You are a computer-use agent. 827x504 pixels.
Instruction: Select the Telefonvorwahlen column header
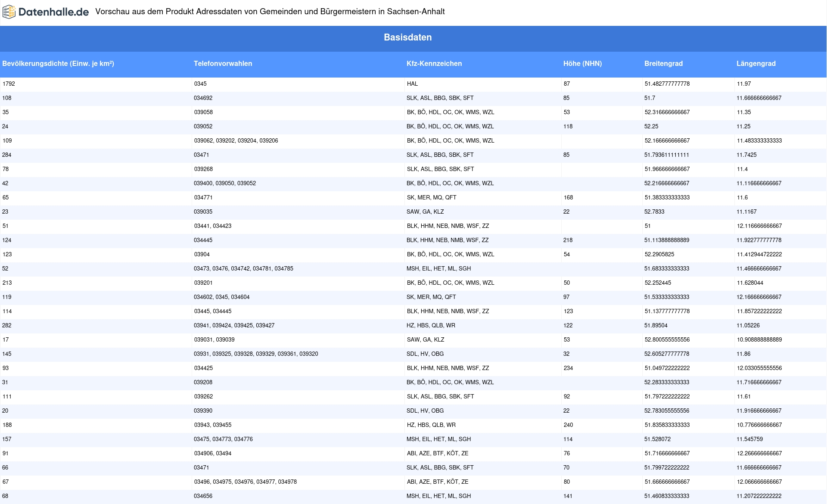click(223, 64)
